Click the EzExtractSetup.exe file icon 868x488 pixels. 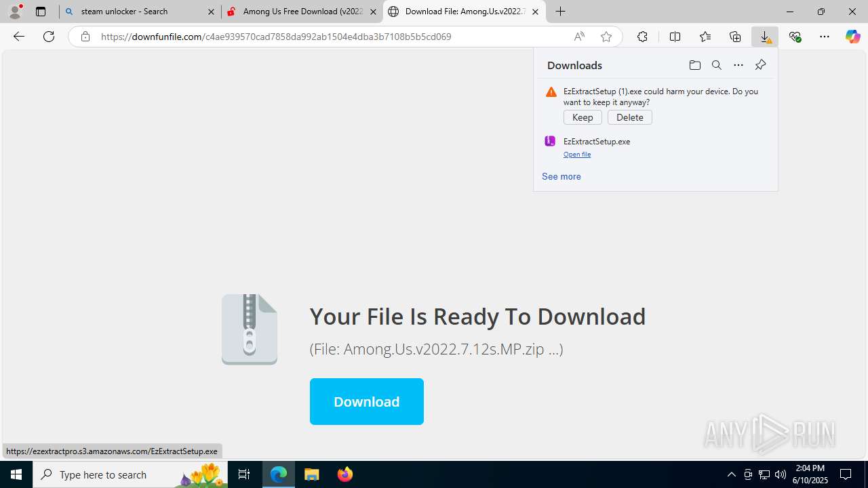(x=550, y=141)
